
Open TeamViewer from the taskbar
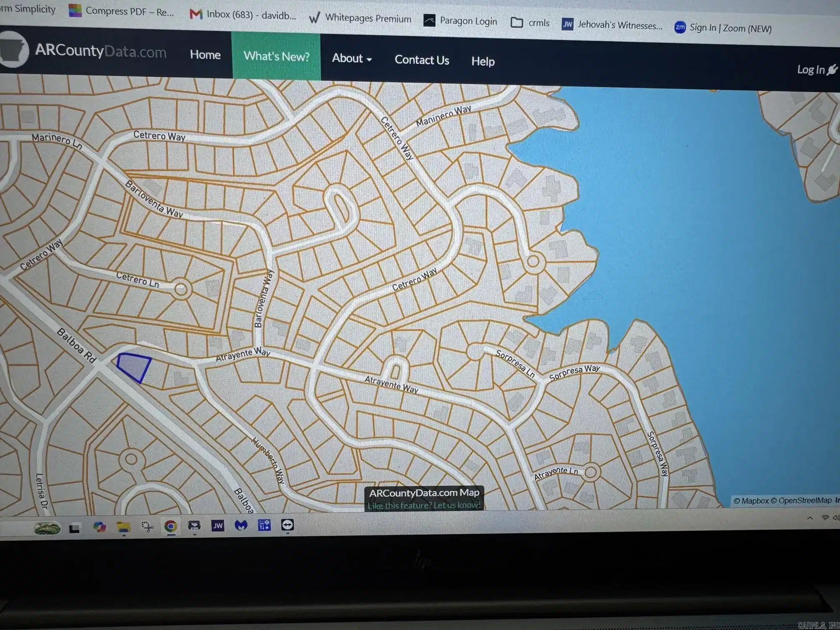287,525
